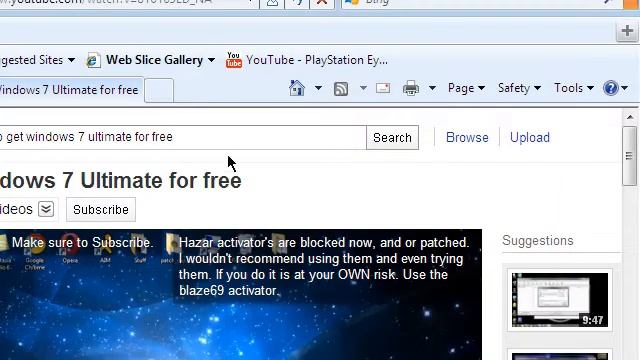
Task: Click the YouTube PlayStation Eye favorite link
Action: tap(317, 60)
